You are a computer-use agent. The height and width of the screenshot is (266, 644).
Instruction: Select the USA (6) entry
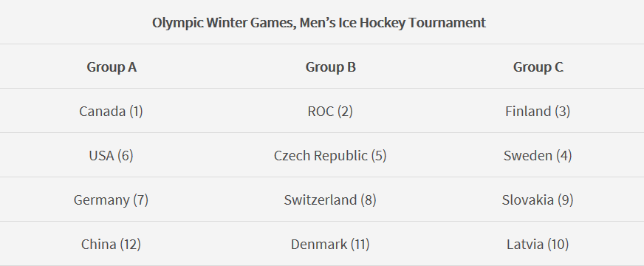tap(111, 155)
